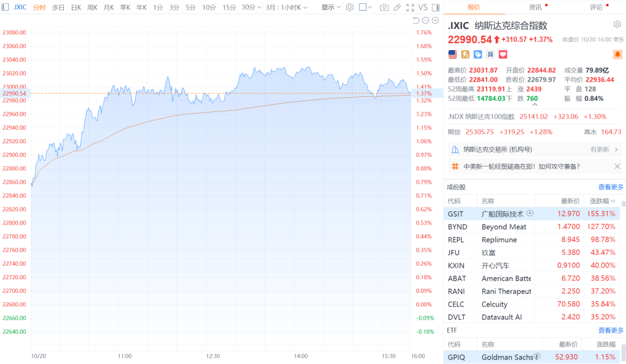Open chart settings via the gear icon

[x=349, y=7]
